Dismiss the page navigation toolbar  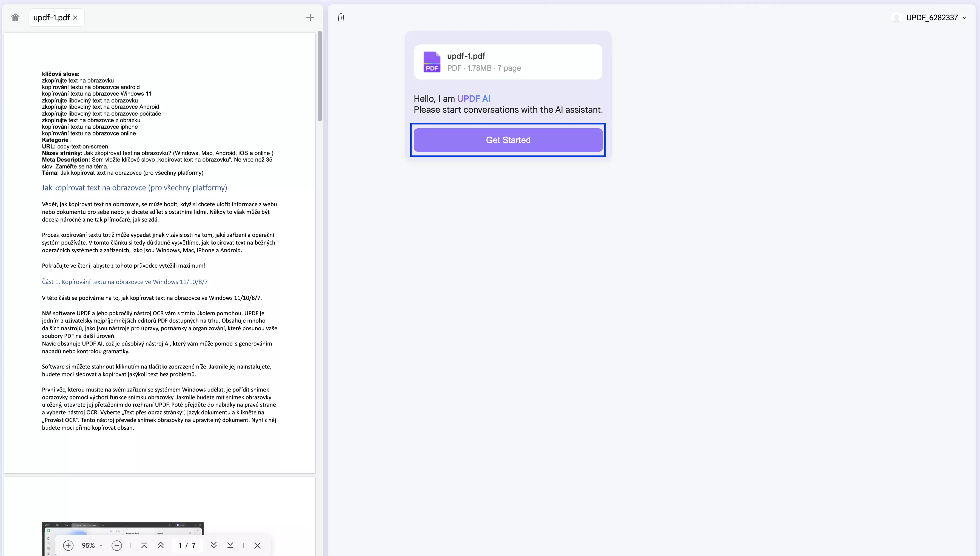coord(257,545)
